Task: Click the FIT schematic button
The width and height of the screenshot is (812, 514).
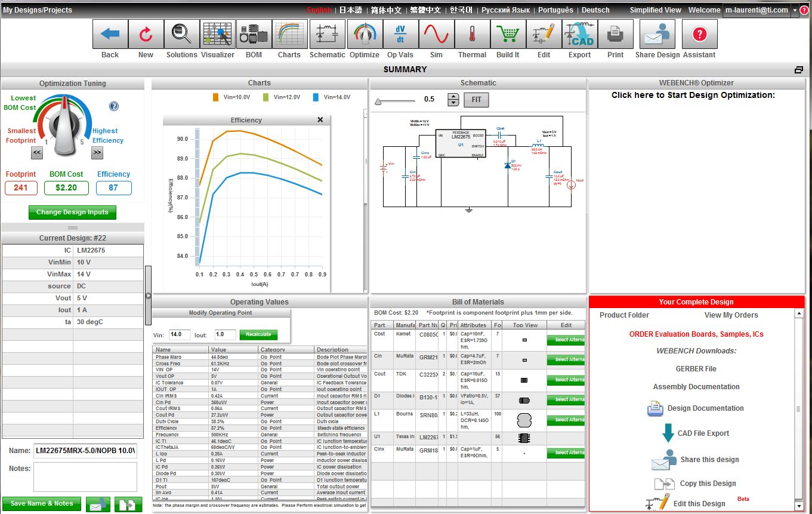Action: point(476,100)
